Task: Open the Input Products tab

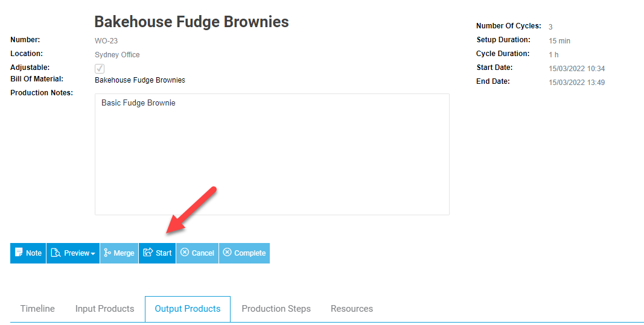Action: [x=105, y=309]
